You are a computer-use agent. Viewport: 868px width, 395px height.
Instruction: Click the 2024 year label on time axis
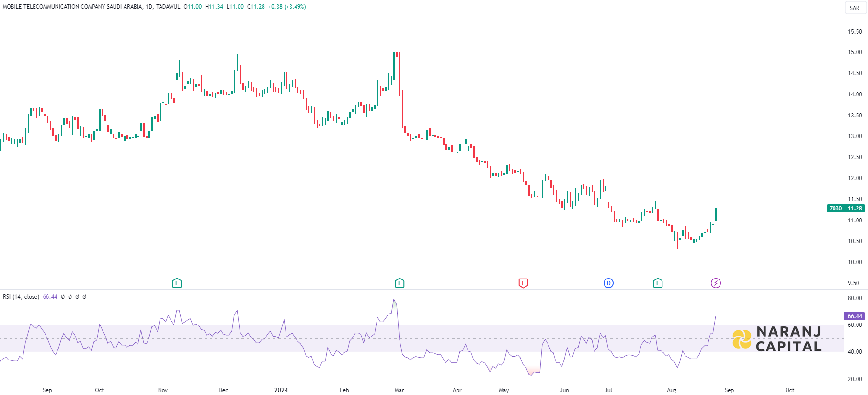tap(281, 390)
